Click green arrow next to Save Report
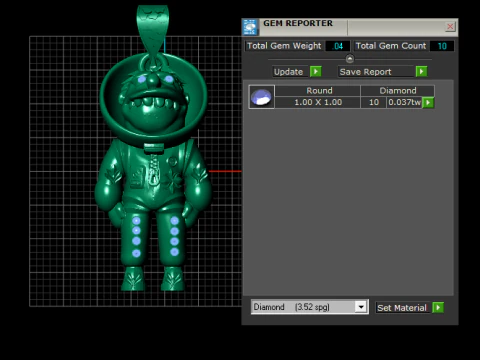Screen dimensions: 480x360 point(421,71)
